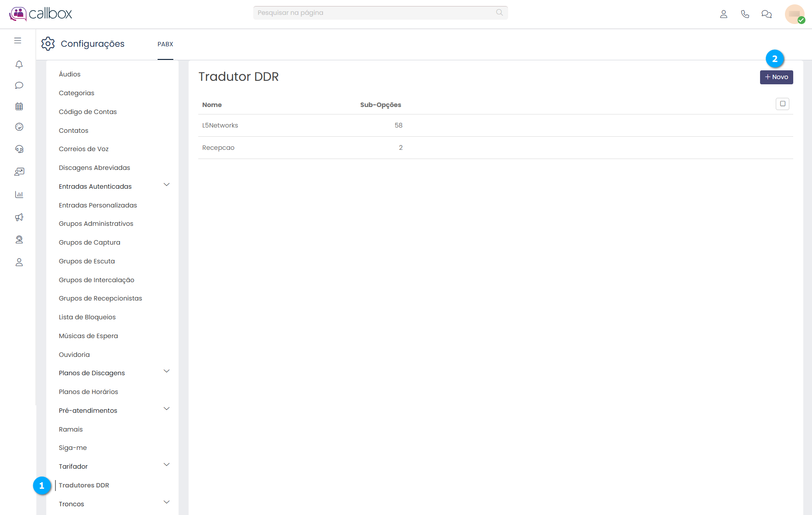This screenshot has height=515, width=812.
Task: Open the bar chart reports icon
Action: (x=19, y=194)
